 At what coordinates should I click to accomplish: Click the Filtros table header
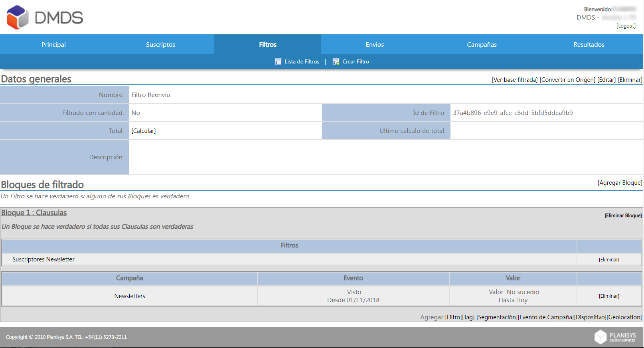[x=289, y=245]
